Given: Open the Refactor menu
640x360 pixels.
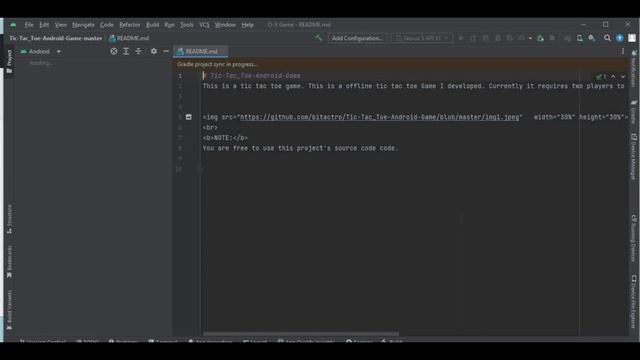Looking at the screenshot, I should (129, 25).
